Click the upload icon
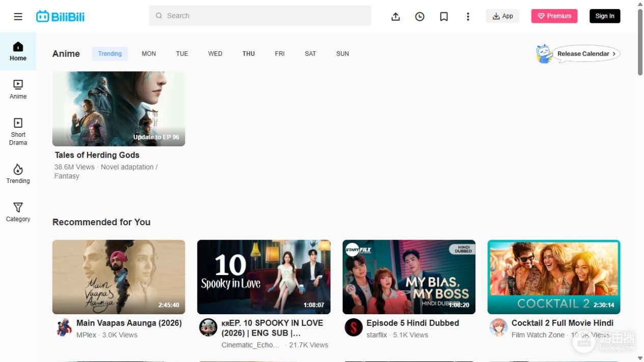The image size is (644, 362). pyautogui.click(x=396, y=16)
